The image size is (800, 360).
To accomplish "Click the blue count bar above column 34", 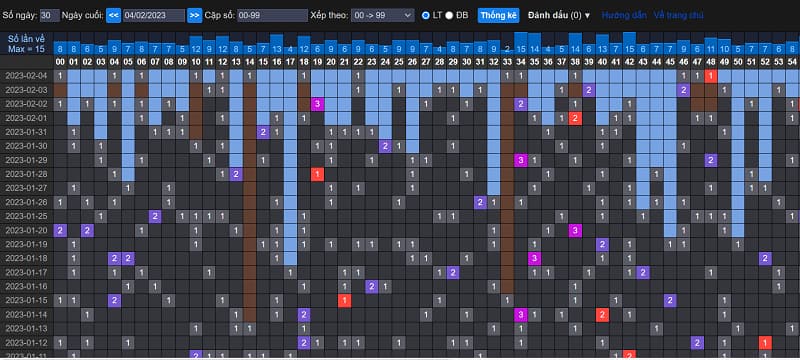I will (520, 44).
